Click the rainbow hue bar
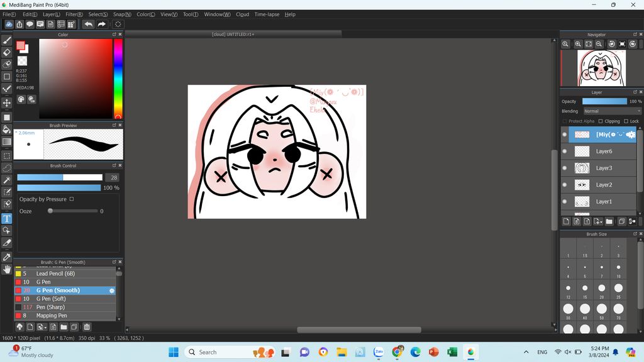The image size is (644, 362). (x=118, y=79)
